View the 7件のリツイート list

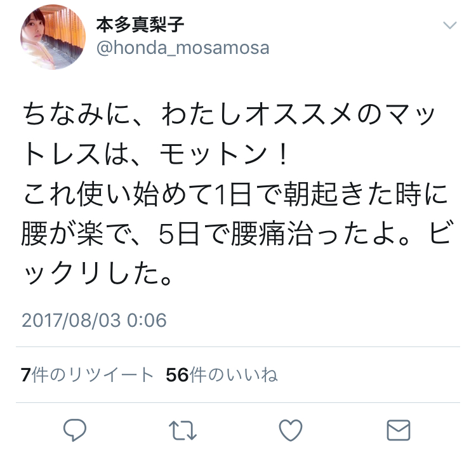pyautogui.click(x=87, y=374)
